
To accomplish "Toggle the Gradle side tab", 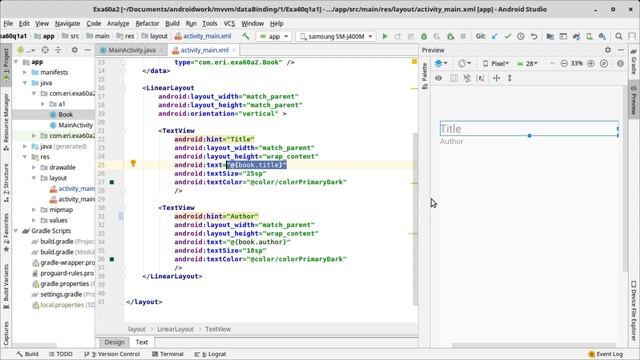I will pos(633,62).
